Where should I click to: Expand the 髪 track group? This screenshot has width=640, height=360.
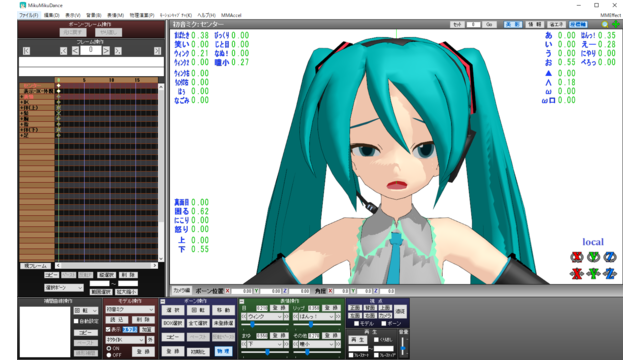pos(22,113)
